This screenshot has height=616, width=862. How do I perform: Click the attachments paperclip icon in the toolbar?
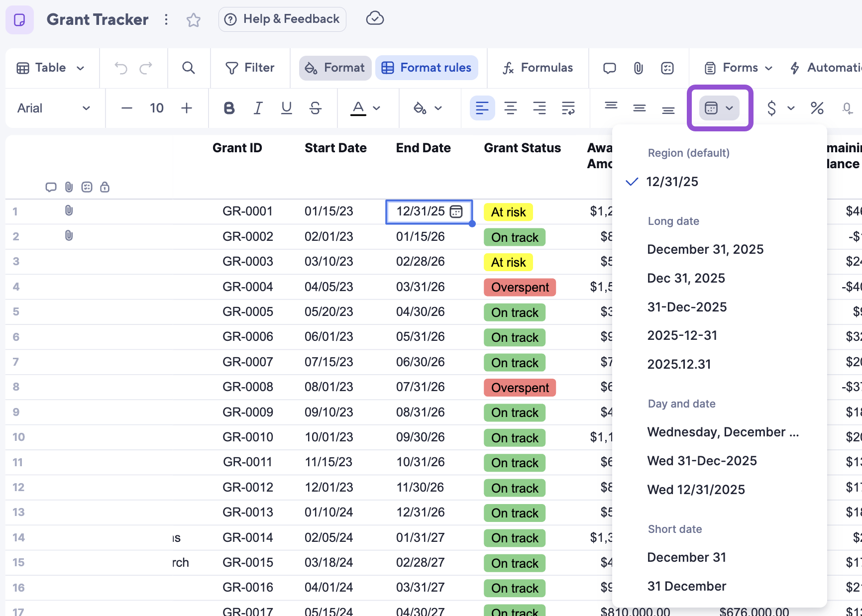click(639, 68)
